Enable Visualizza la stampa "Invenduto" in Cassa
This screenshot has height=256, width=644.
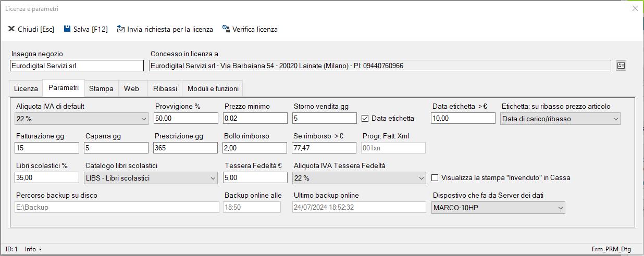pyautogui.click(x=435, y=178)
